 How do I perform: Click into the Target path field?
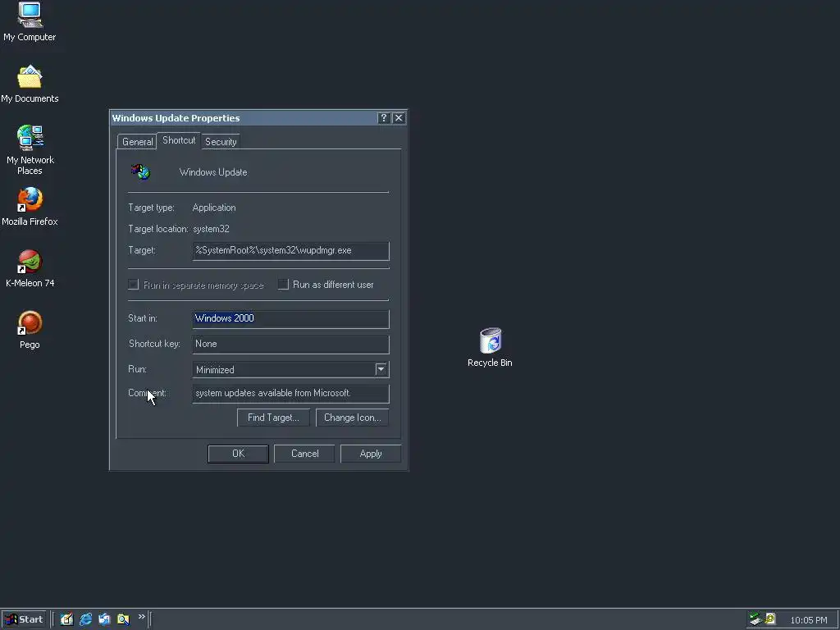(x=291, y=251)
